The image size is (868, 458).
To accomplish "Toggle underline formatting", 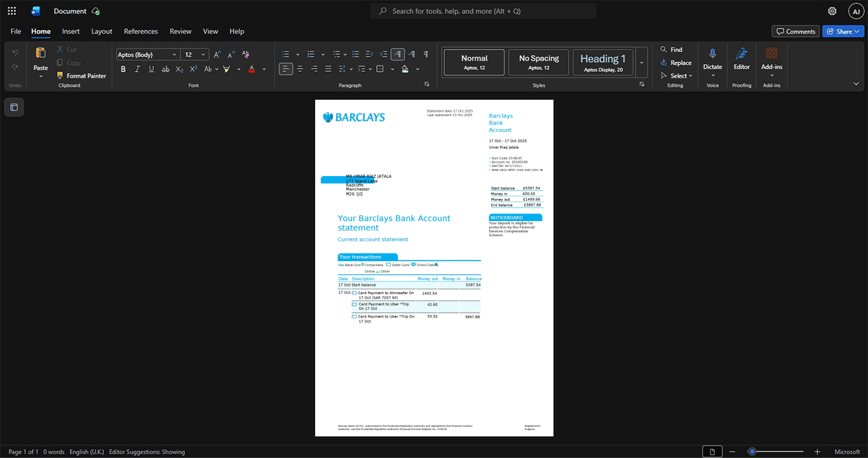I will pos(151,69).
